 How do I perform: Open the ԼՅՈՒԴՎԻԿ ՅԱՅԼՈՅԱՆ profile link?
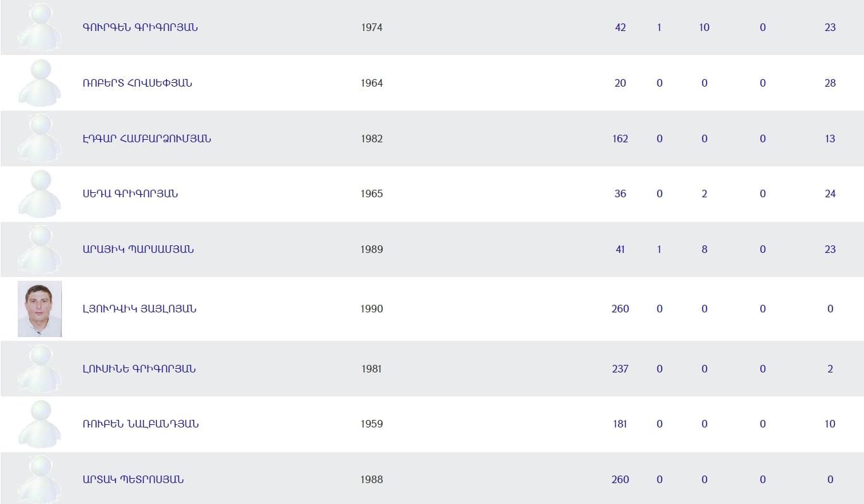point(139,309)
